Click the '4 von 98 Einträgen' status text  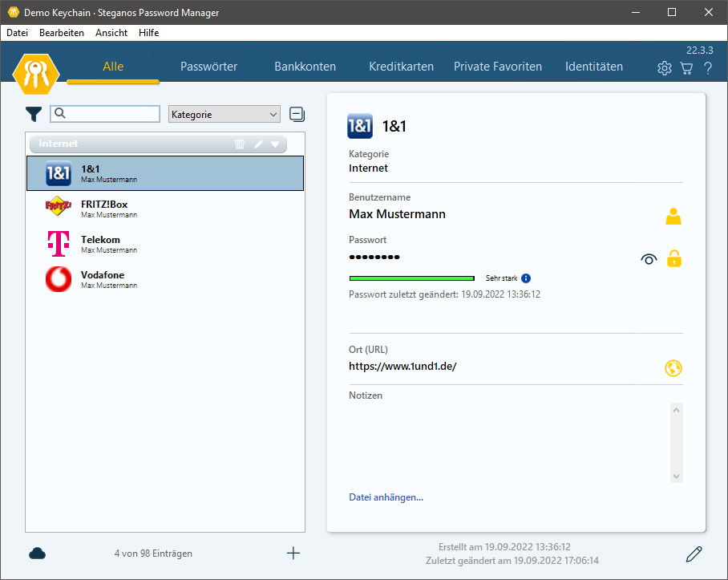coord(153,554)
